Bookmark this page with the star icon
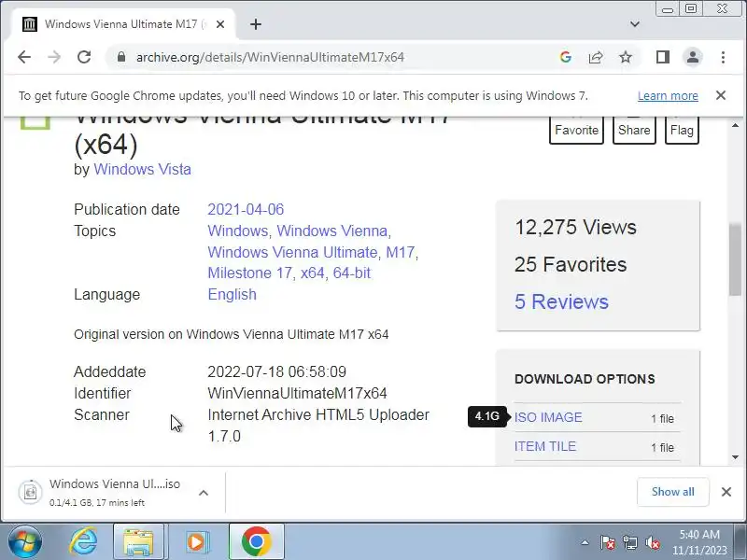 [x=626, y=57]
